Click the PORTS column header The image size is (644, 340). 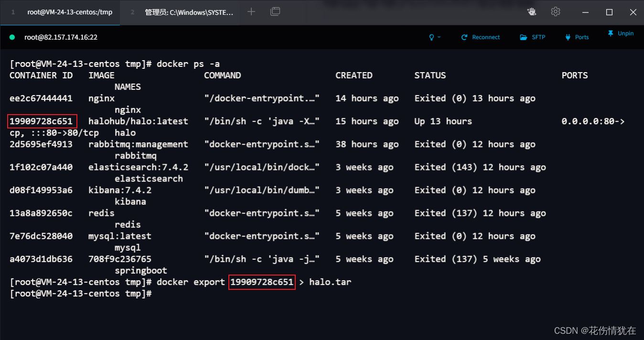575,75
